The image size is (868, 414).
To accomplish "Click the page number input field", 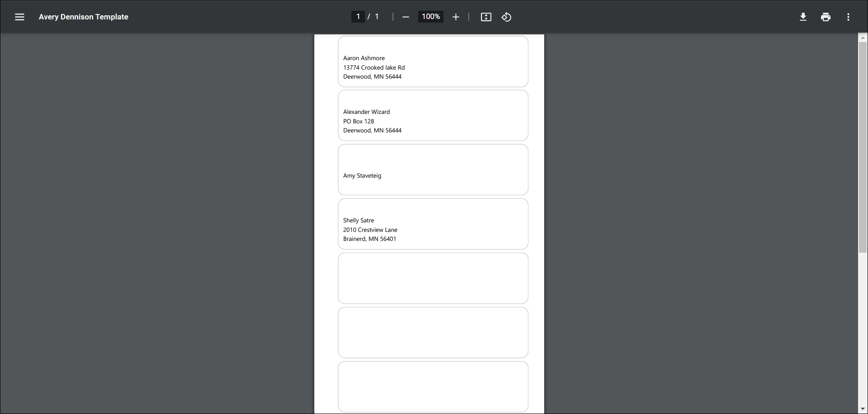I will coord(358,16).
